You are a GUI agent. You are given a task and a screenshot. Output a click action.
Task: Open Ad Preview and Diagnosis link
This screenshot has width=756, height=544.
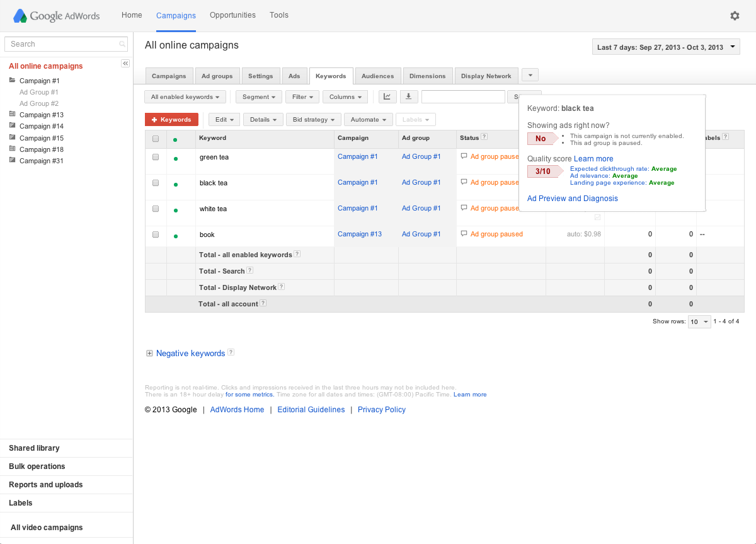click(572, 198)
